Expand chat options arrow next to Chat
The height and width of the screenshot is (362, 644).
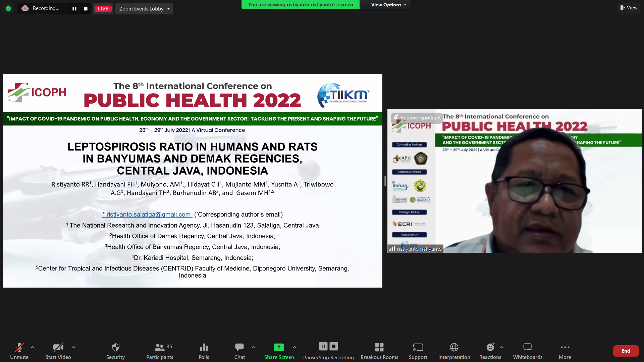pyautogui.click(x=253, y=347)
